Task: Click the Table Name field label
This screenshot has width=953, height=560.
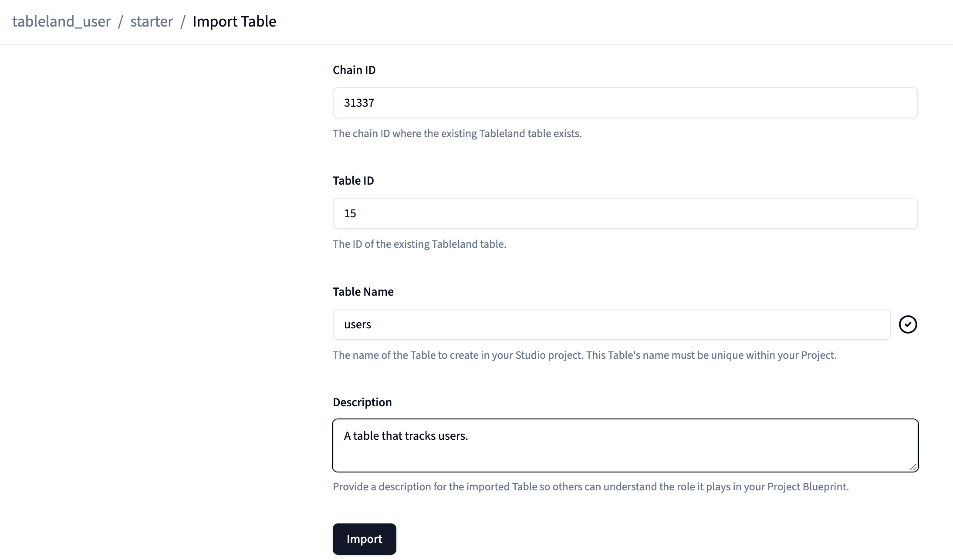Action: tap(363, 292)
